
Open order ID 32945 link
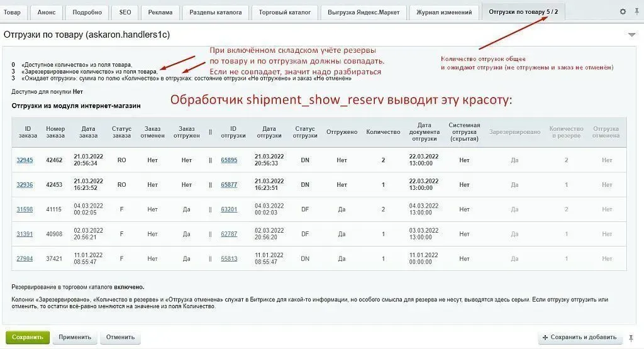pyautogui.click(x=25, y=160)
